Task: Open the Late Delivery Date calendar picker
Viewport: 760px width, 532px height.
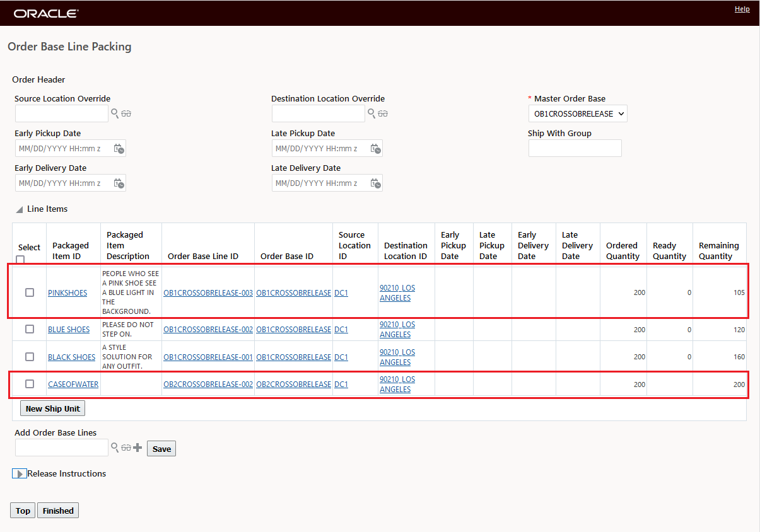Action: point(375,183)
